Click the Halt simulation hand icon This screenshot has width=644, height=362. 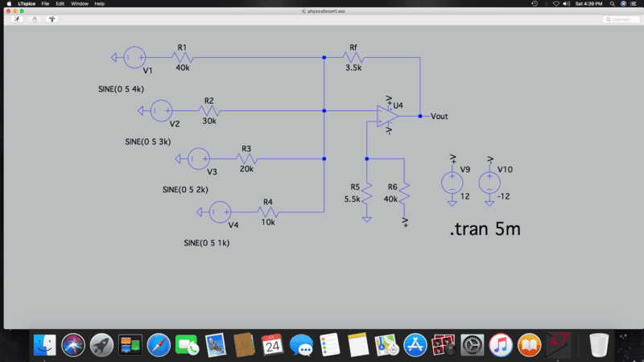34,19
